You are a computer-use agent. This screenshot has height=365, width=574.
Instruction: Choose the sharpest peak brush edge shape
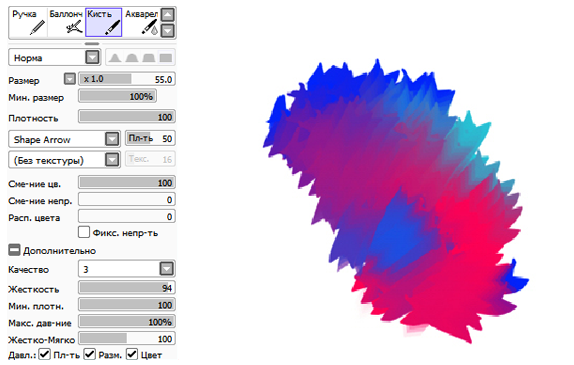(115, 58)
